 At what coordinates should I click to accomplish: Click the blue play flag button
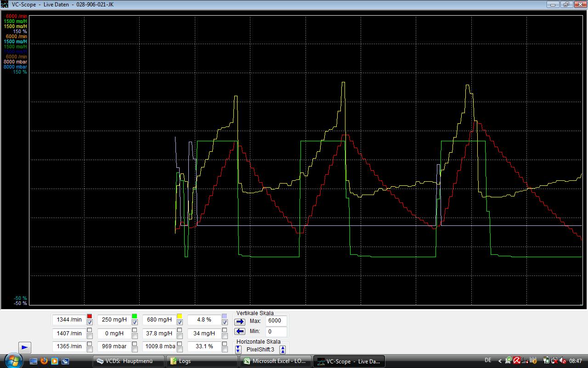[25, 347]
